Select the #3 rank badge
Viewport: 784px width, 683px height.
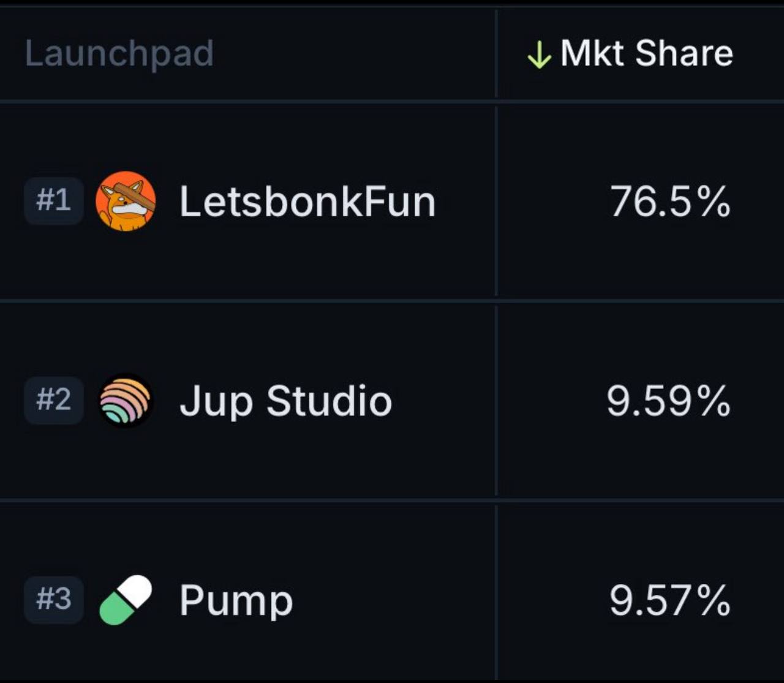click(x=54, y=600)
